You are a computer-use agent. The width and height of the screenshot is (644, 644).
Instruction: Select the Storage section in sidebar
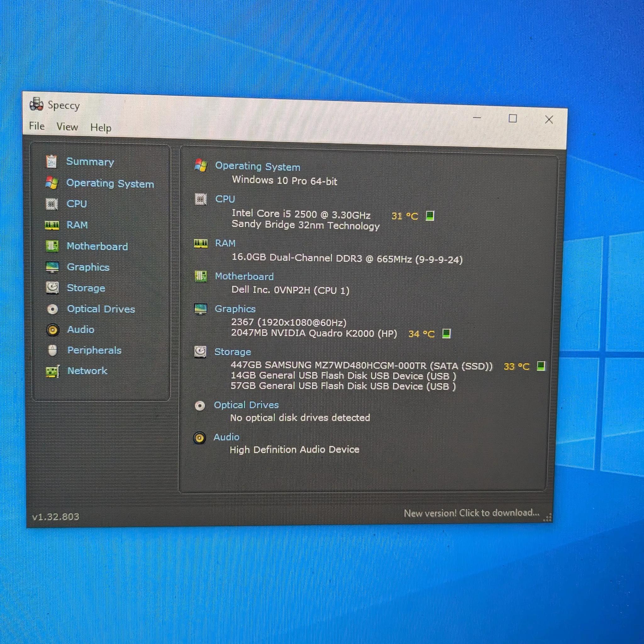pos(86,288)
